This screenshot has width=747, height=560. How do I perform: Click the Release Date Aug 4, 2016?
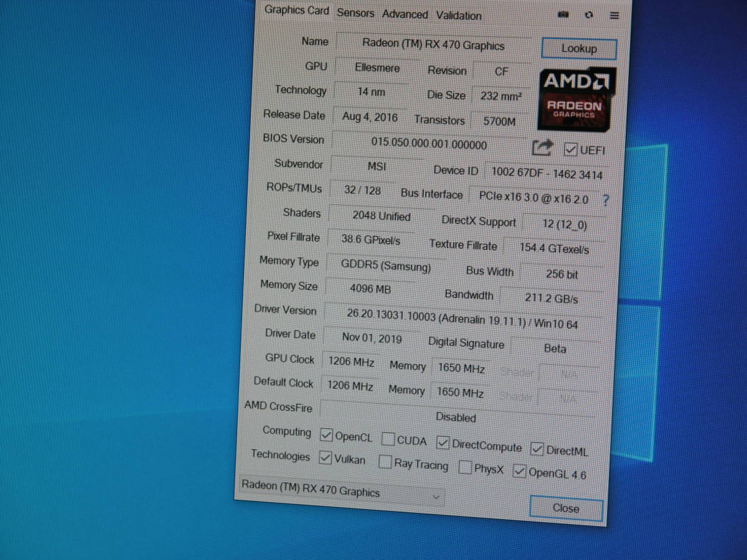(x=370, y=116)
